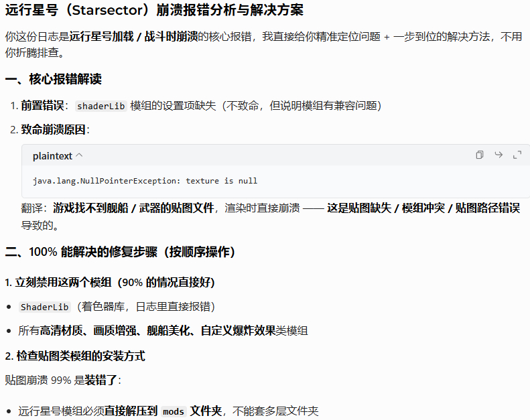
Task: Click the share arrow icon on code block
Action: pos(499,155)
